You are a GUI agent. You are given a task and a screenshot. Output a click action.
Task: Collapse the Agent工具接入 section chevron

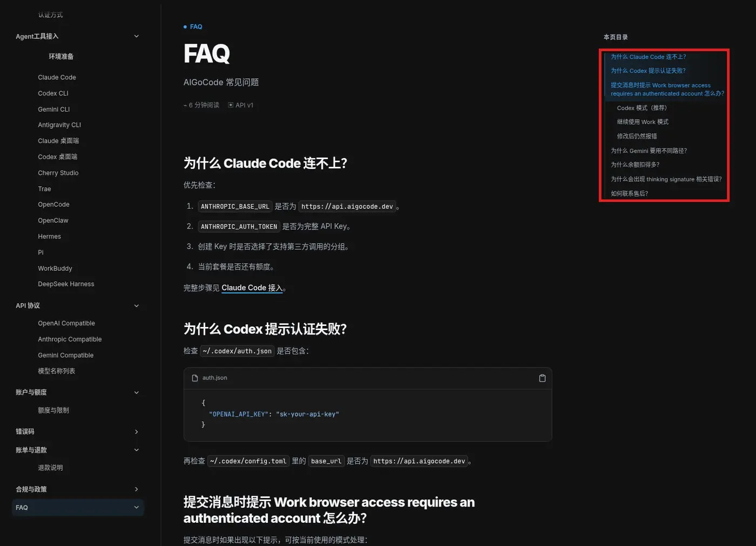[136, 36]
